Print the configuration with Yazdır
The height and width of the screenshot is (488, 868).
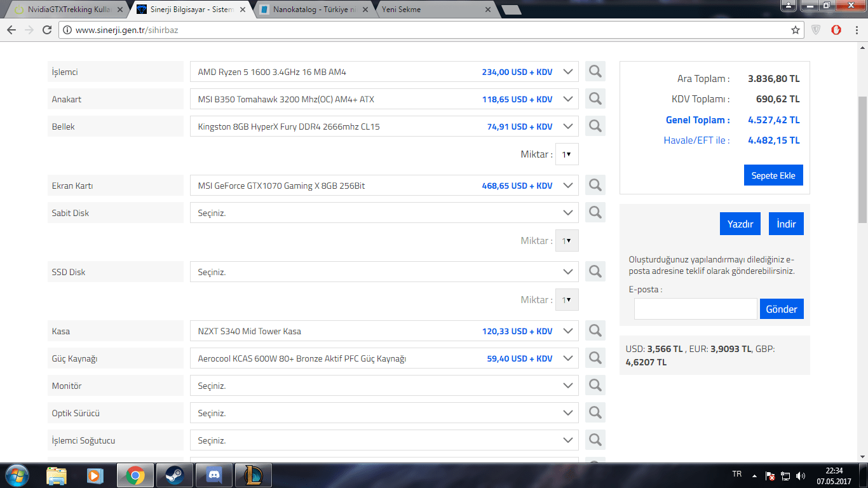tap(740, 224)
